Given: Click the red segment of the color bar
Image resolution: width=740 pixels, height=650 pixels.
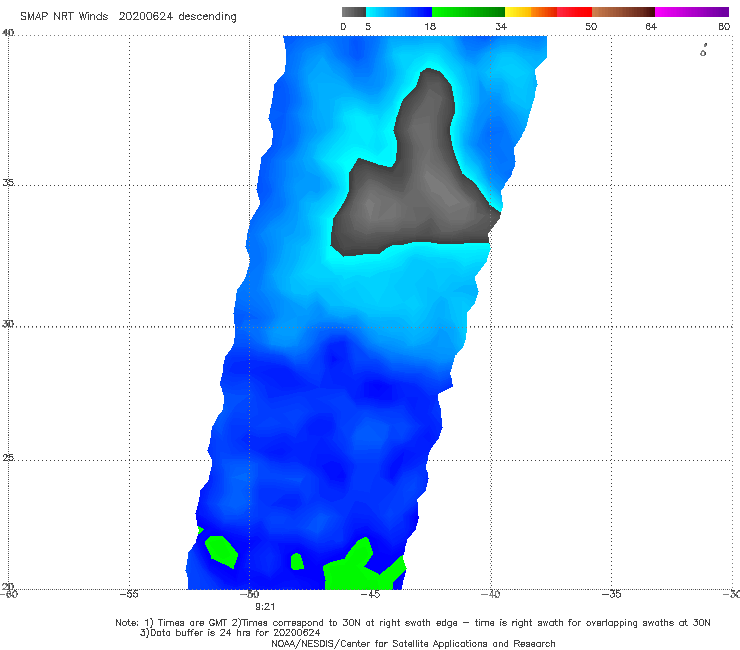Looking at the screenshot, I should click(574, 12).
